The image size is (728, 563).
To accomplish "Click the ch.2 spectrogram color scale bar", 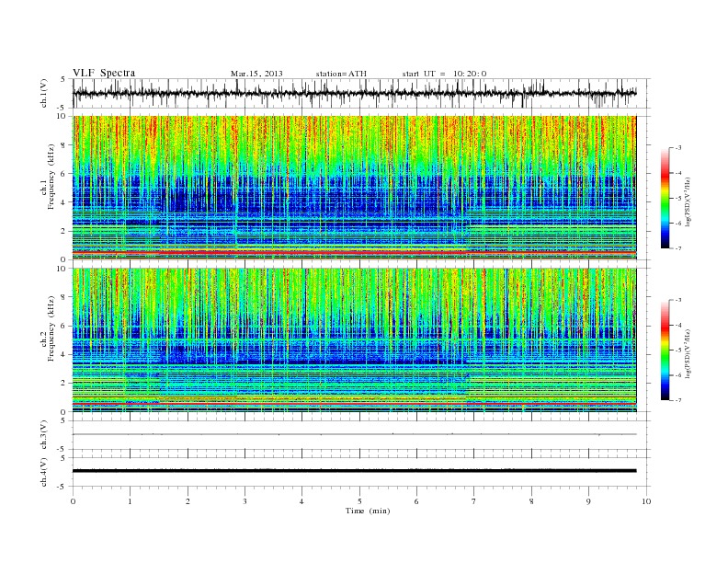I will (x=665, y=350).
